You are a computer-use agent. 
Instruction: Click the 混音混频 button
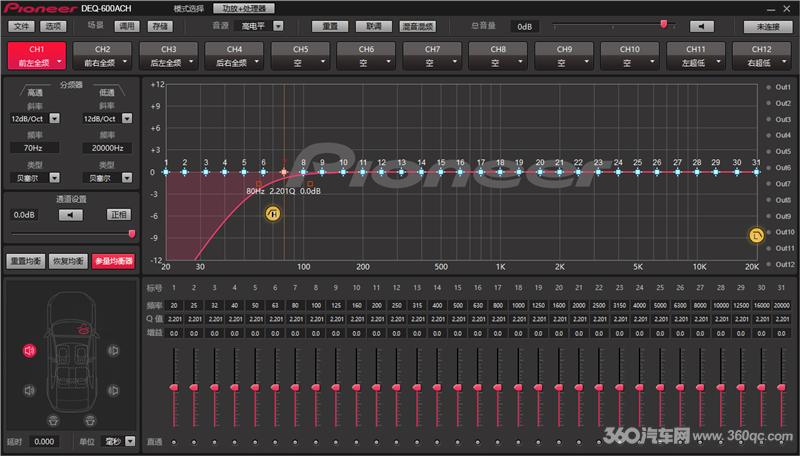(417, 27)
